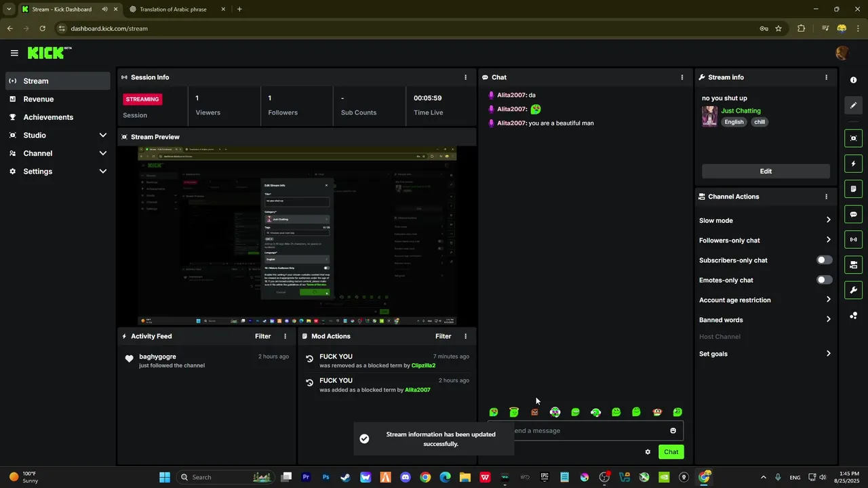Open the Stream info panel options menu
This screenshot has height=488, width=868.
click(826, 77)
